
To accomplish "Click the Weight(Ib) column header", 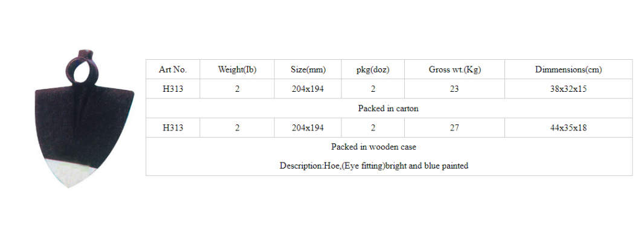I will (x=237, y=69).
